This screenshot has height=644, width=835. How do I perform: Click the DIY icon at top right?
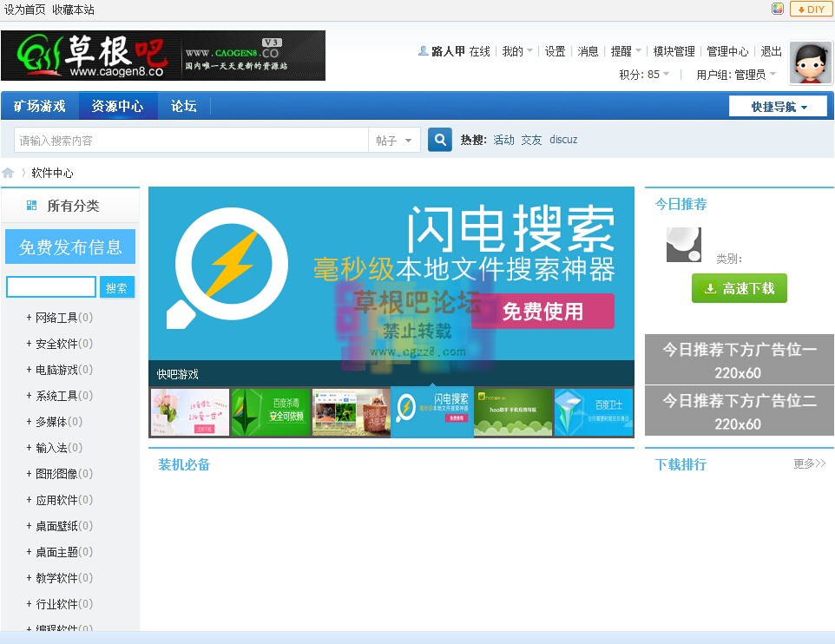pyautogui.click(x=810, y=9)
